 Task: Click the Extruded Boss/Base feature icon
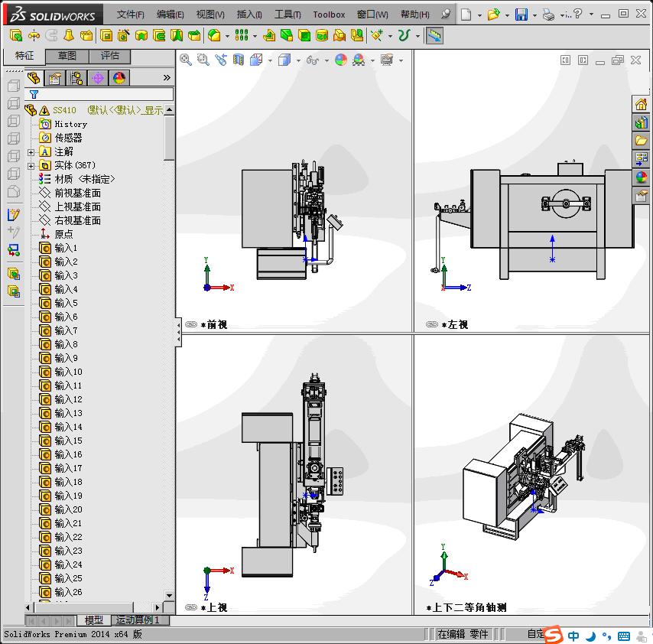(15, 36)
